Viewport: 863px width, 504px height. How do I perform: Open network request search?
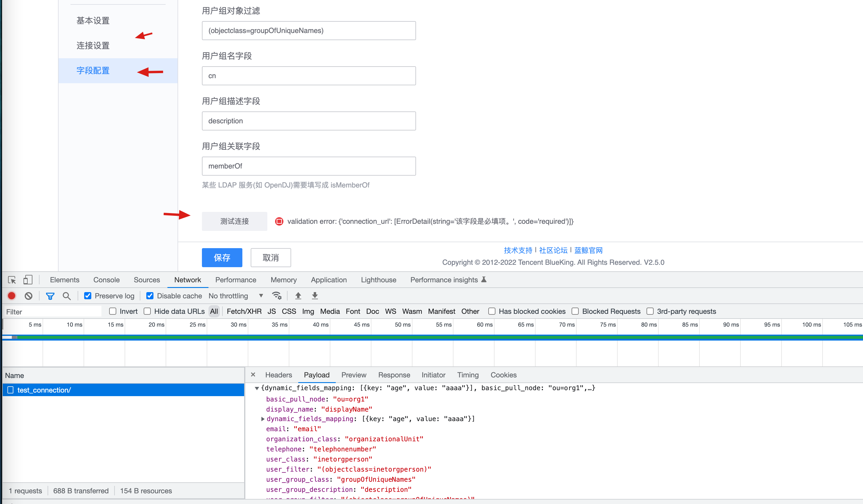point(67,296)
